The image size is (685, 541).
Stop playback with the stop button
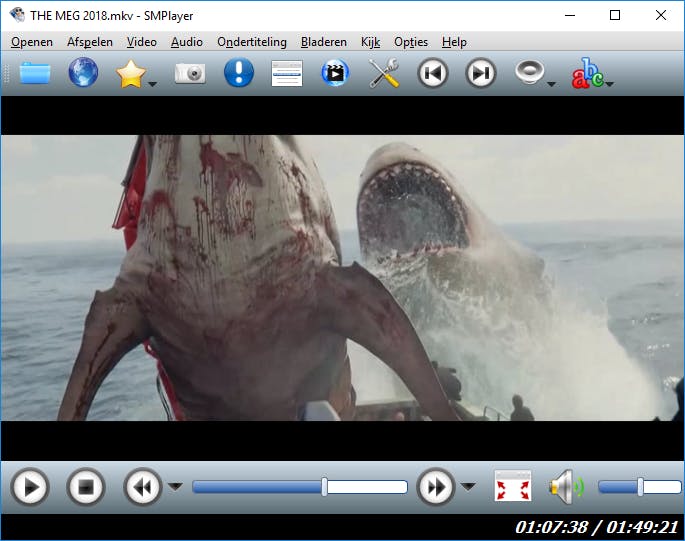(86, 487)
